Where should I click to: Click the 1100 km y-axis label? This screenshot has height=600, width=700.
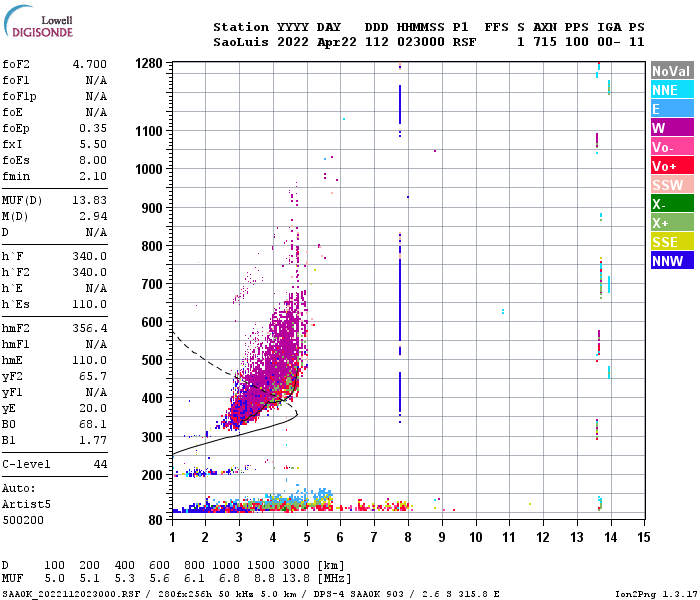coord(149,131)
